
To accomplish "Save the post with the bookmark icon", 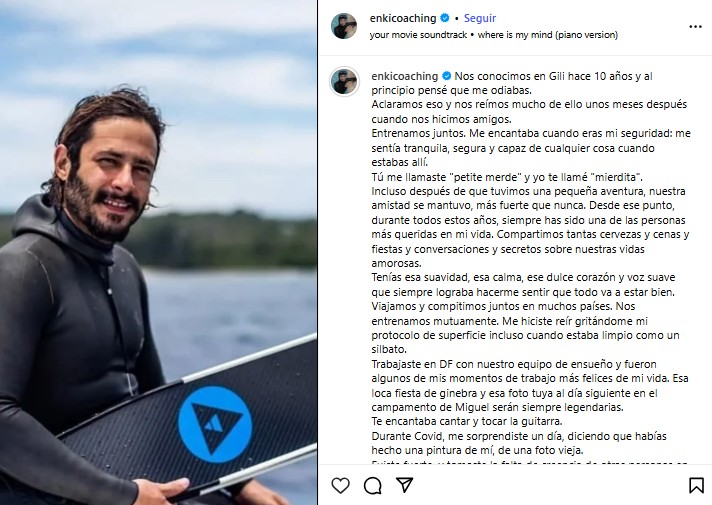I will tap(696, 485).
